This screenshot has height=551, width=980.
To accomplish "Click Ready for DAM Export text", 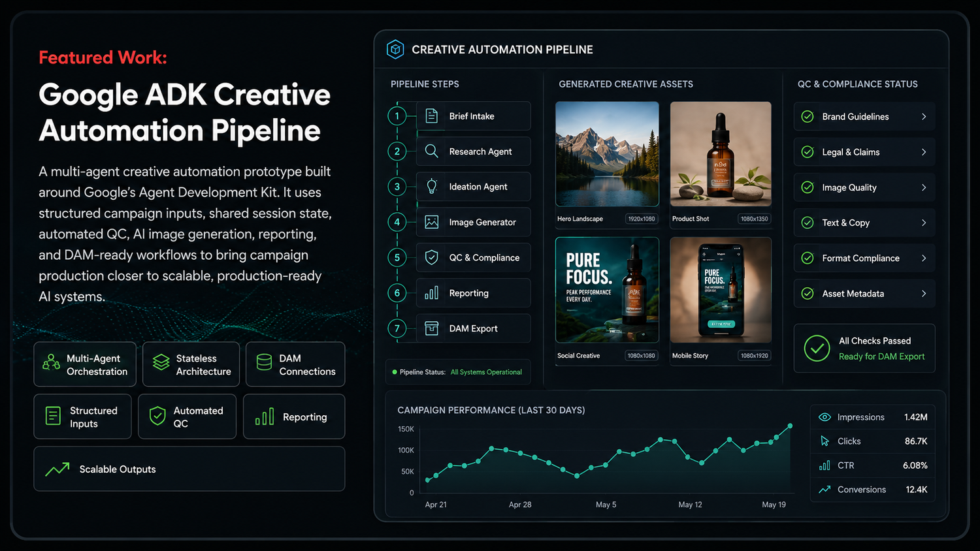I will (881, 356).
